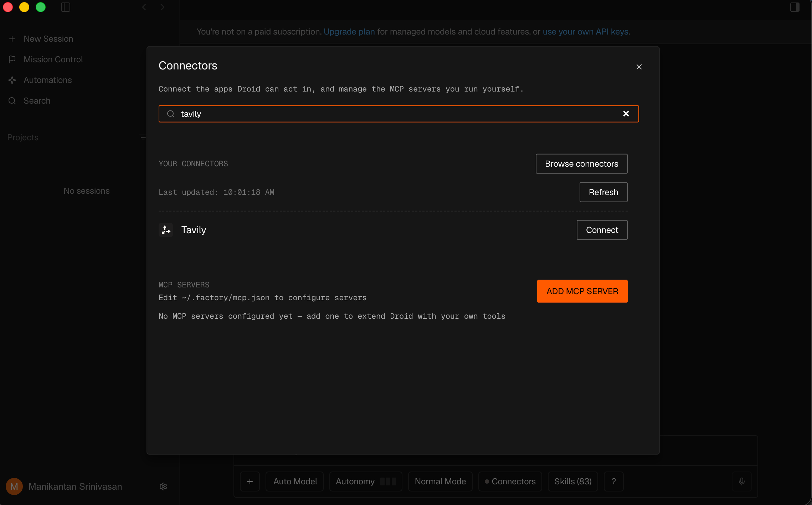The image size is (812, 505).
Task: Open Skills (83) list
Action: [x=573, y=481]
